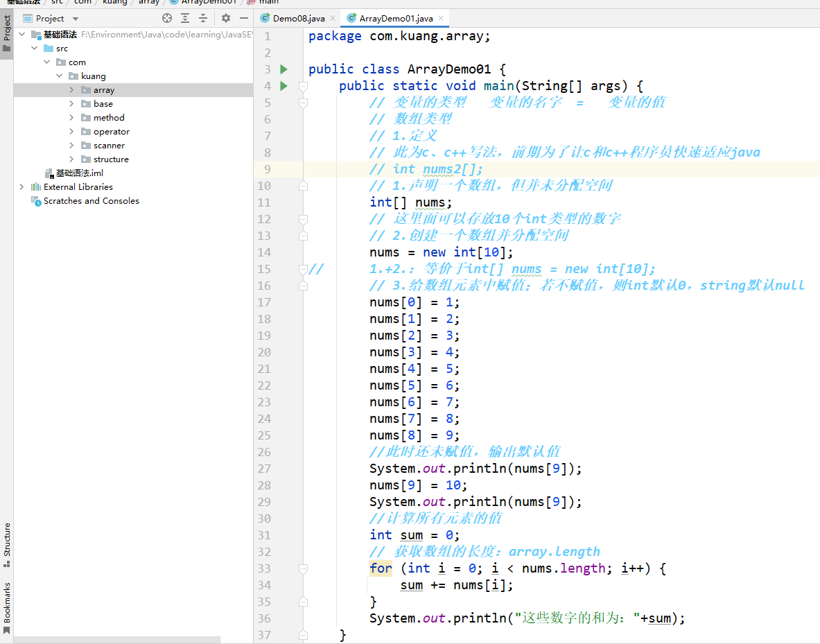This screenshot has height=644, width=820.
Task: Expand the base package chevron
Action: point(71,103)
